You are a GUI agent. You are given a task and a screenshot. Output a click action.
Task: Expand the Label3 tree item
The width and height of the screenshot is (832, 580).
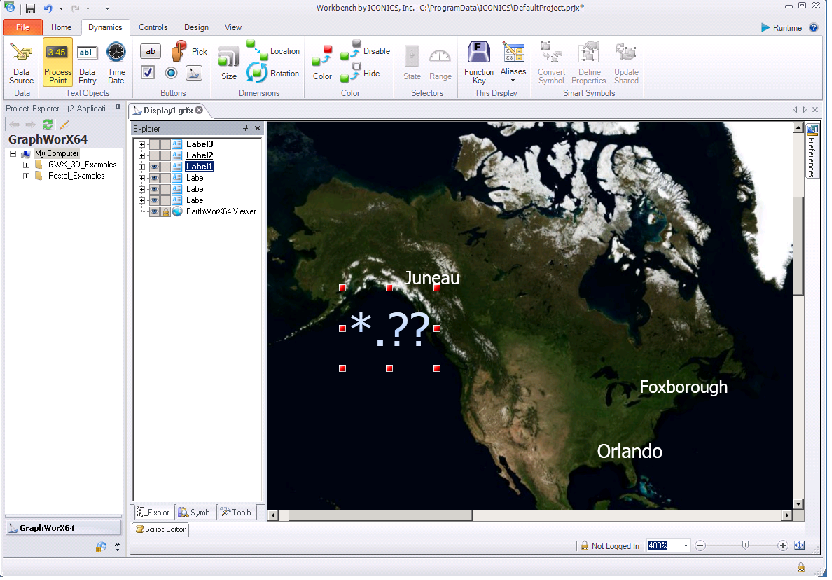pos(142,144)
